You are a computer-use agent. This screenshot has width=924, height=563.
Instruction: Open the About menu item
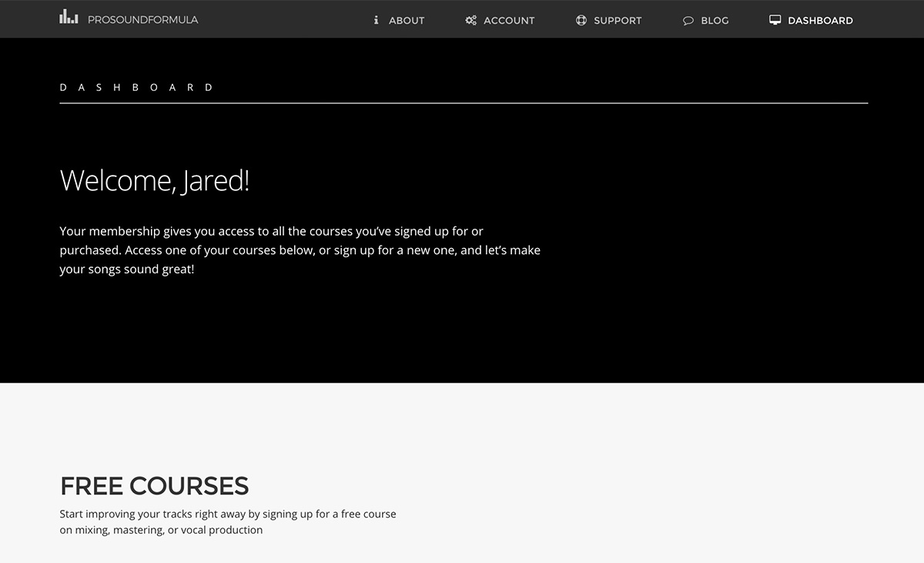(407, 21)
